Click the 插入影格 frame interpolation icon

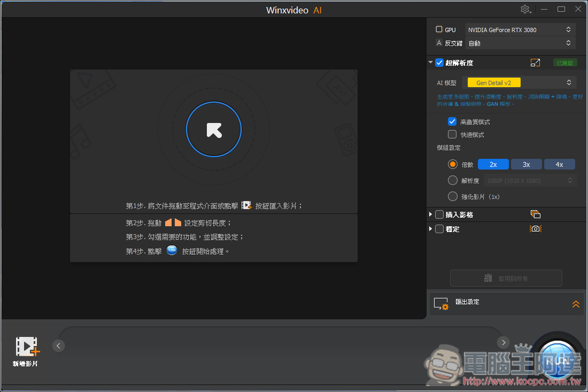pyautogui.click(x=536, y=214)
